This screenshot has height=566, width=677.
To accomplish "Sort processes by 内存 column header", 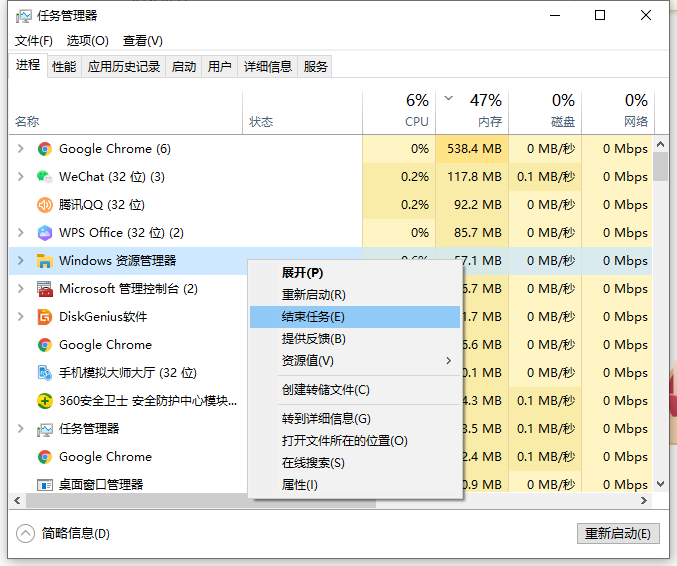I will (488, 110).
